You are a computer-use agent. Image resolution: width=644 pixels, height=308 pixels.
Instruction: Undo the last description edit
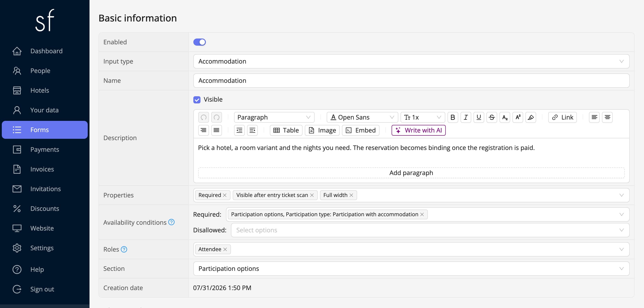pyautogui.click(x=203, y=117)
